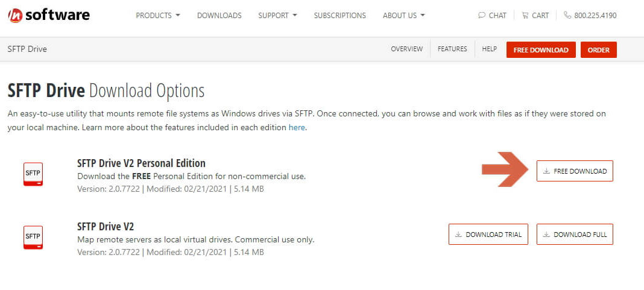The image size is (644, 290).
Task: Click the shopping cart icon
Action: click(525, 16)
